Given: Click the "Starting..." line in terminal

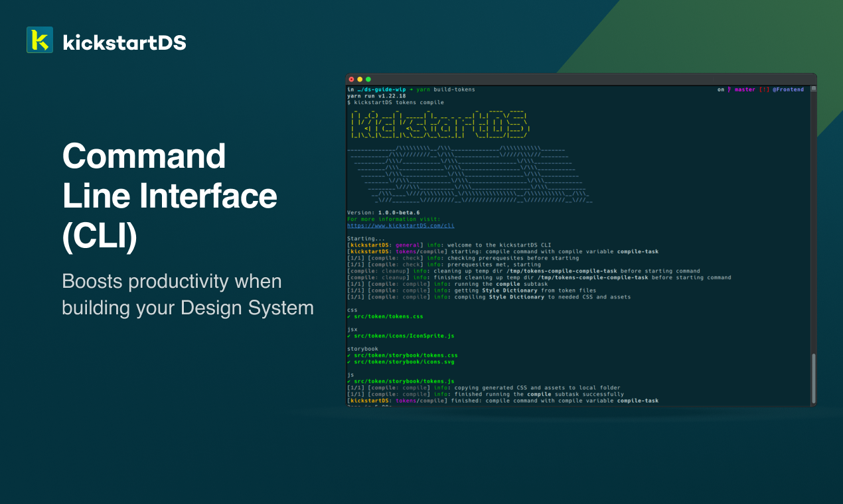Looking at the screenshot, I should [366, 239].
